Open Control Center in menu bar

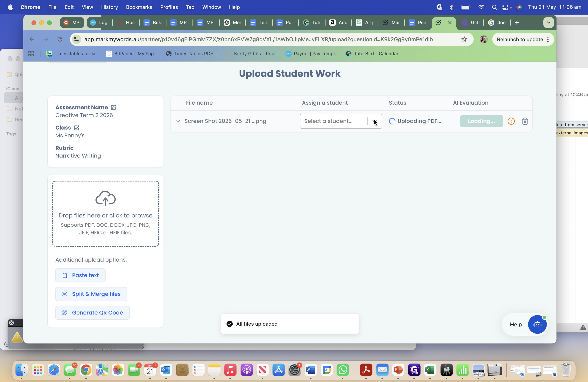pyautogui.click(x=505, y=7)
